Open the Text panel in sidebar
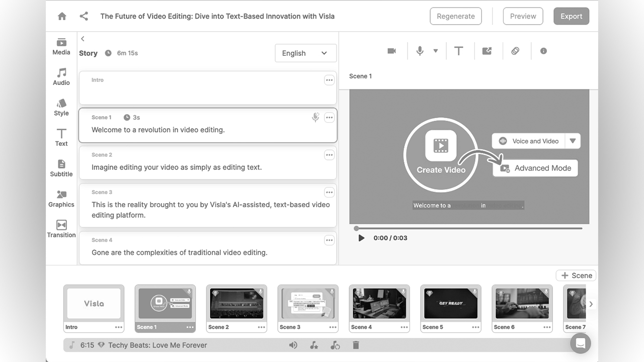 pyautogui.click(x=61, y=137)
